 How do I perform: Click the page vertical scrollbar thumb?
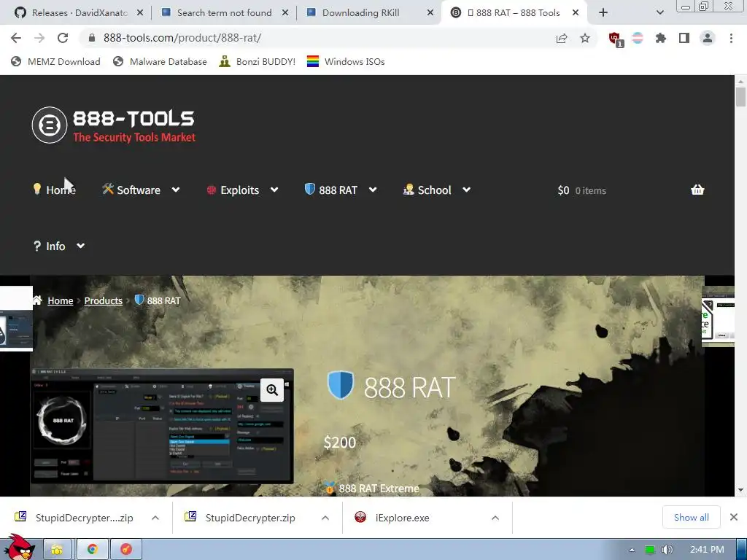coord(740,97)
